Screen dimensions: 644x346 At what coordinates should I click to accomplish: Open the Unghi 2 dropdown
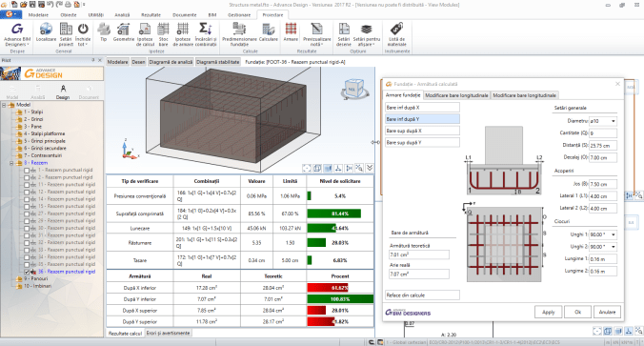(x=614, y=247)
